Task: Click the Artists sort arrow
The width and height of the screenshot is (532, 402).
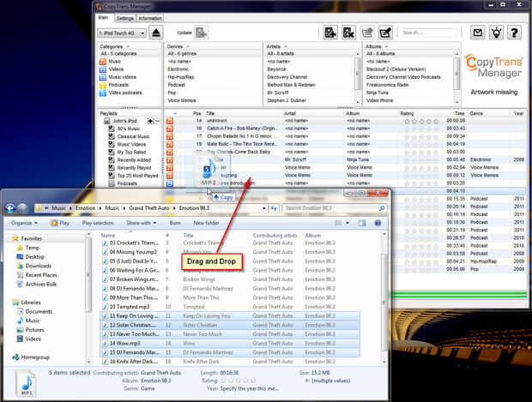Action: pyautogui.click(x=286, y=46)
